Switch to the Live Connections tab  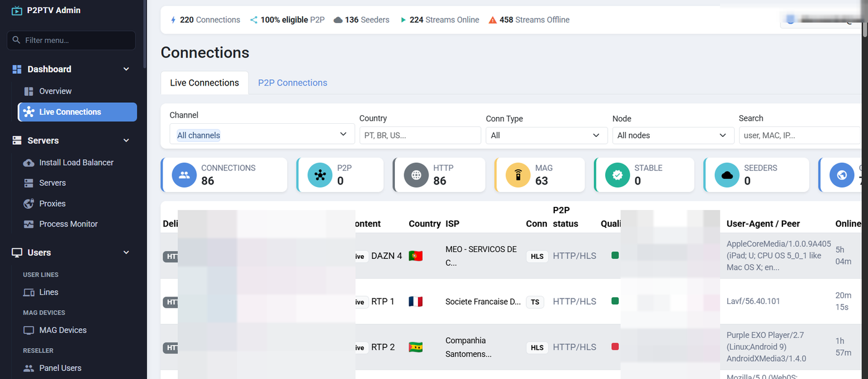205,83
